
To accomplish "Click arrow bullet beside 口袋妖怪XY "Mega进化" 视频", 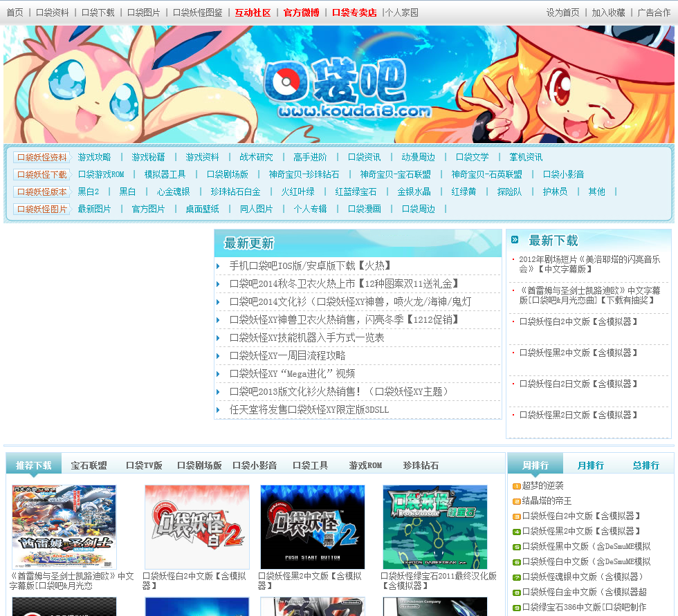I will point(219,374).
